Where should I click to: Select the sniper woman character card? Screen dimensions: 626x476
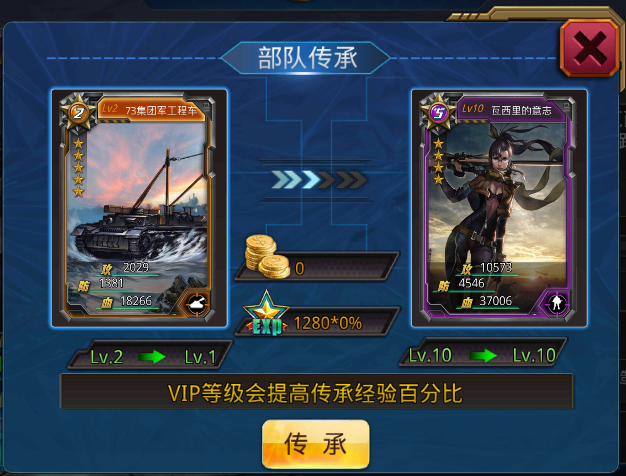pos(499,208)
